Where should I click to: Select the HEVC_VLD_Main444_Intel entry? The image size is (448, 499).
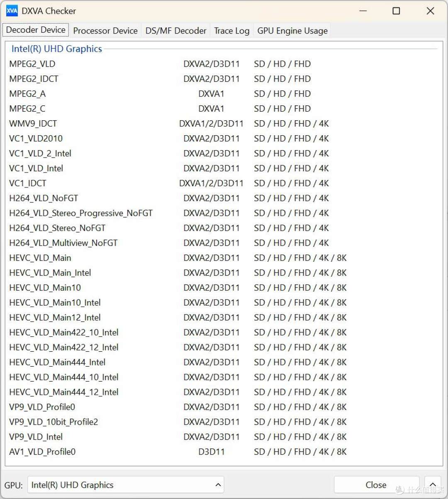click(x=223, y=363)
